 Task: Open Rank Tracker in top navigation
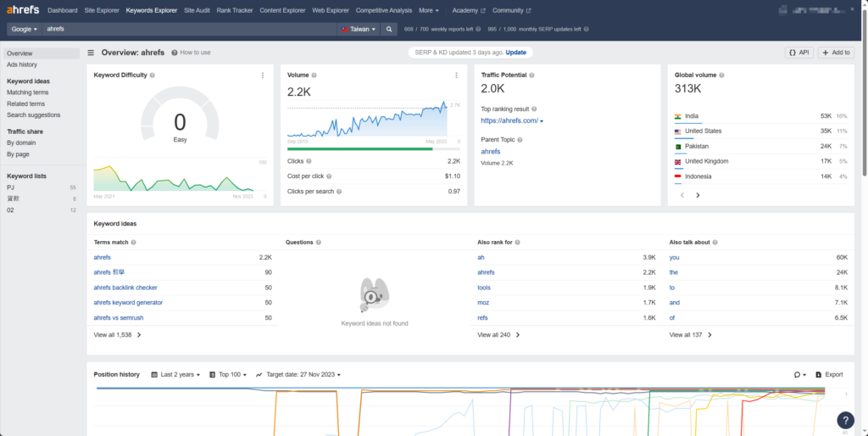pos(235,10)
